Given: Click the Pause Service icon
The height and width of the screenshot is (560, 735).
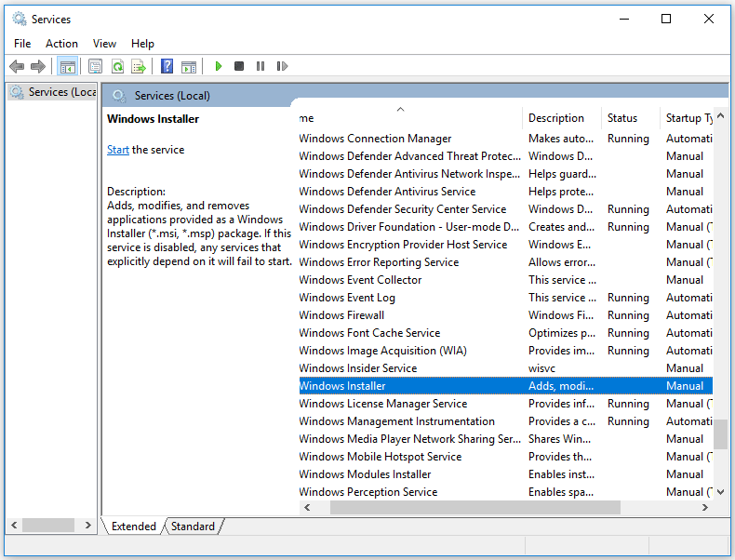Looking at the screenshot, I should click(261, 67).
